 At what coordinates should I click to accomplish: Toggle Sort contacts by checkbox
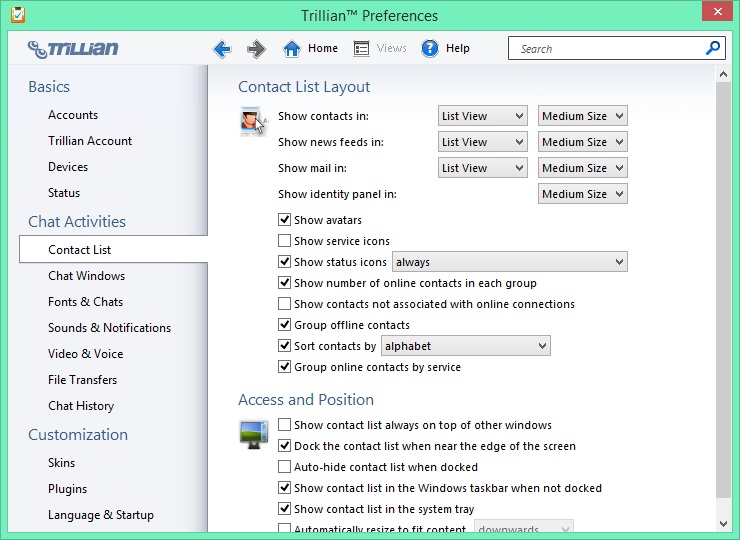(284, 346)
